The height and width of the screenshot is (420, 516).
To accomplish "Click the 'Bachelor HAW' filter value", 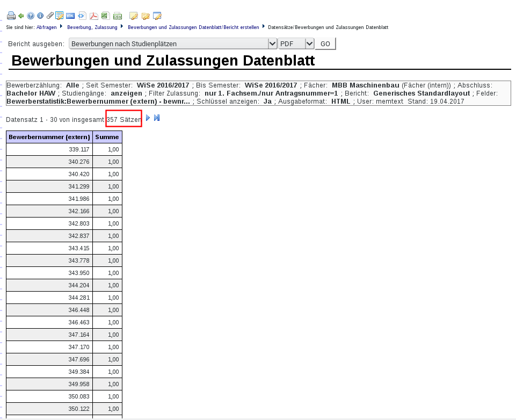I will click(31, 93).
